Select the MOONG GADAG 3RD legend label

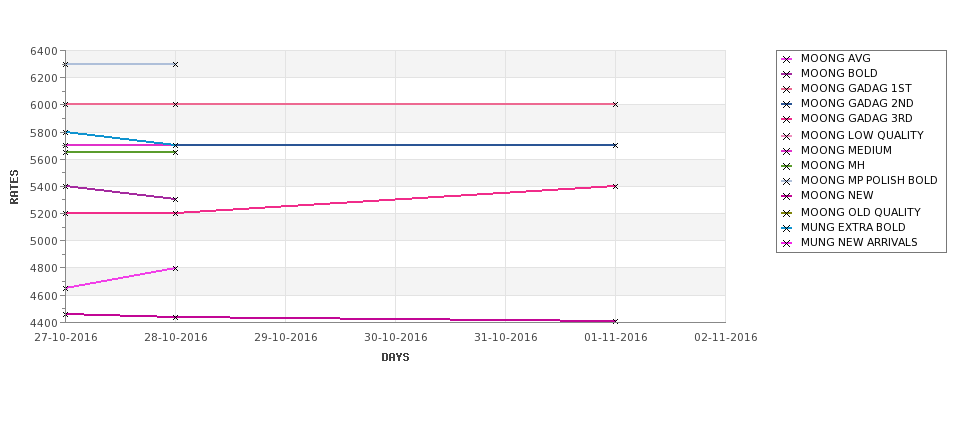[x=856, y=118]
